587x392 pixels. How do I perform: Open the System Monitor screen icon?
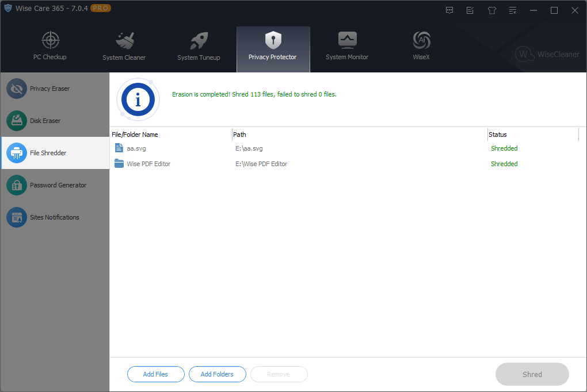click(x=348, y=40)
